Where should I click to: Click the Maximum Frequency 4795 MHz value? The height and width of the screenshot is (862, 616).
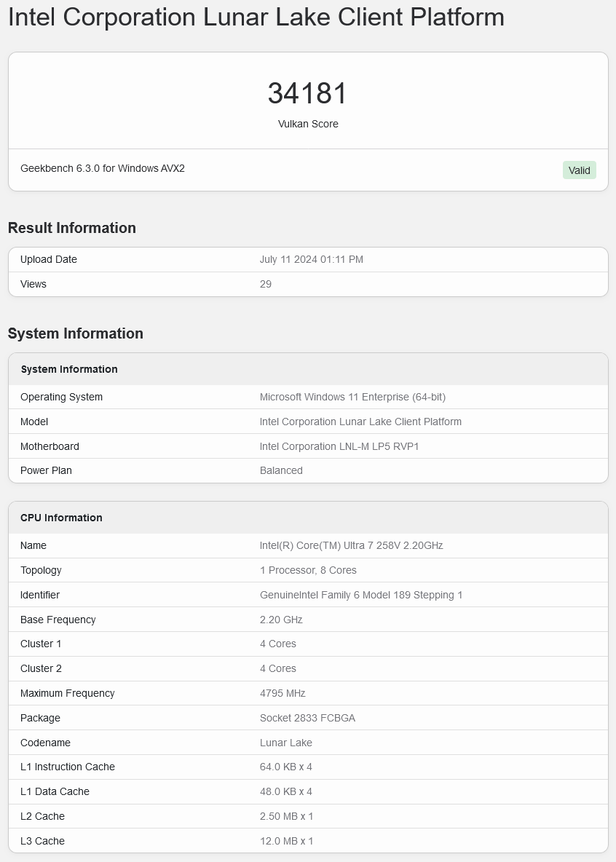282,693
